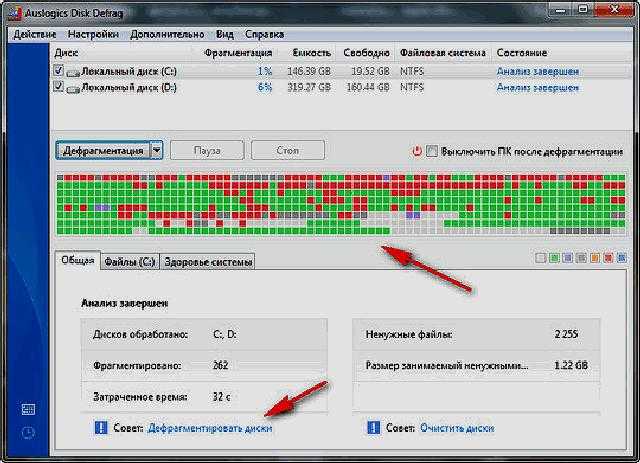Sort by the Файловая система column header

pos(443,53)
